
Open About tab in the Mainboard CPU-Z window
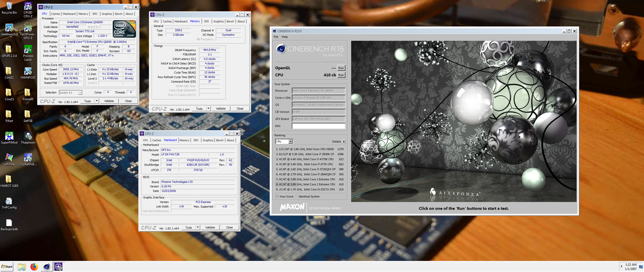tap(230, 140)
